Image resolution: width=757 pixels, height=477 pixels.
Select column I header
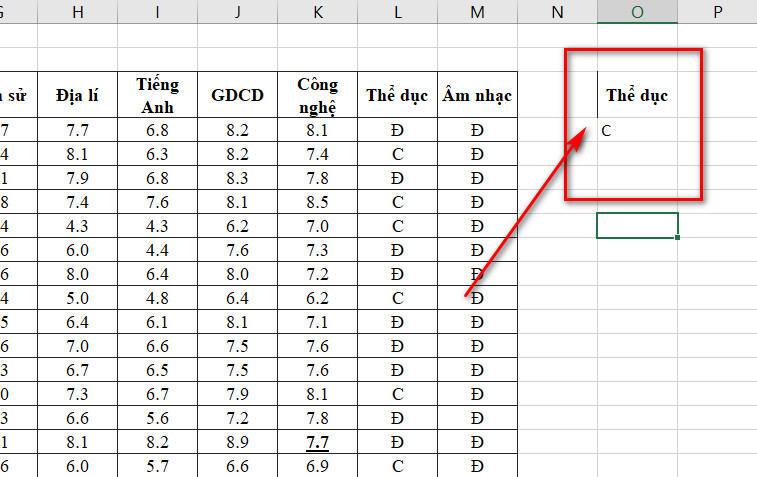click(x=157, y=11)
